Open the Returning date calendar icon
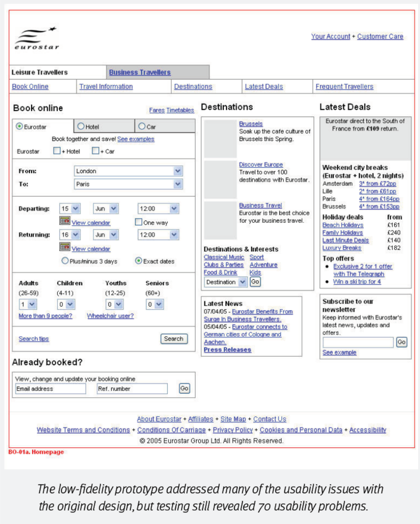This screenshot has width=420, height=524. pyautogui.click(x=65, y=247)
